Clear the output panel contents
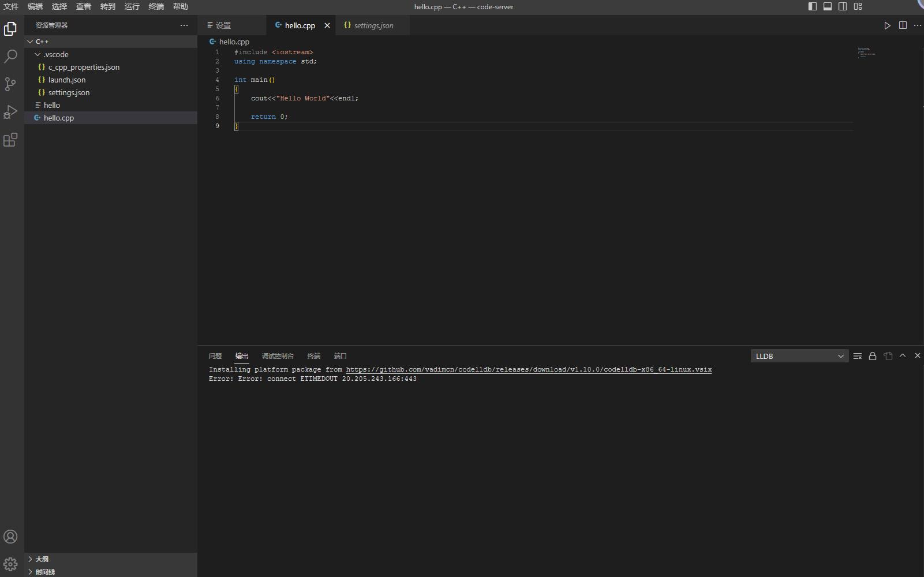Viewport: 924px width, 577px height. [858, 356]
